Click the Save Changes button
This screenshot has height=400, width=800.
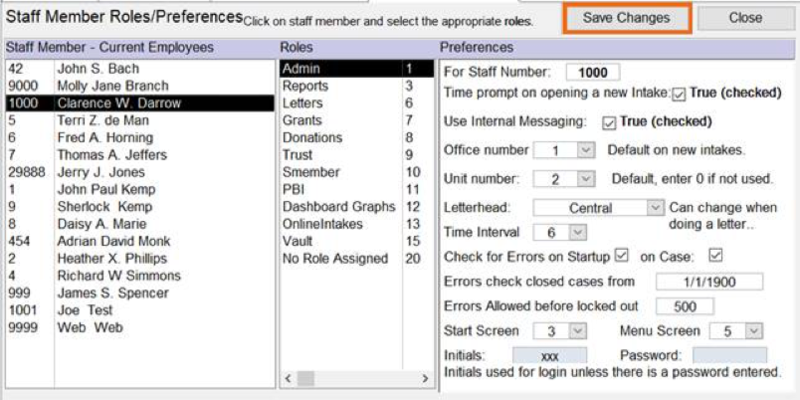(x=627, y=18)
